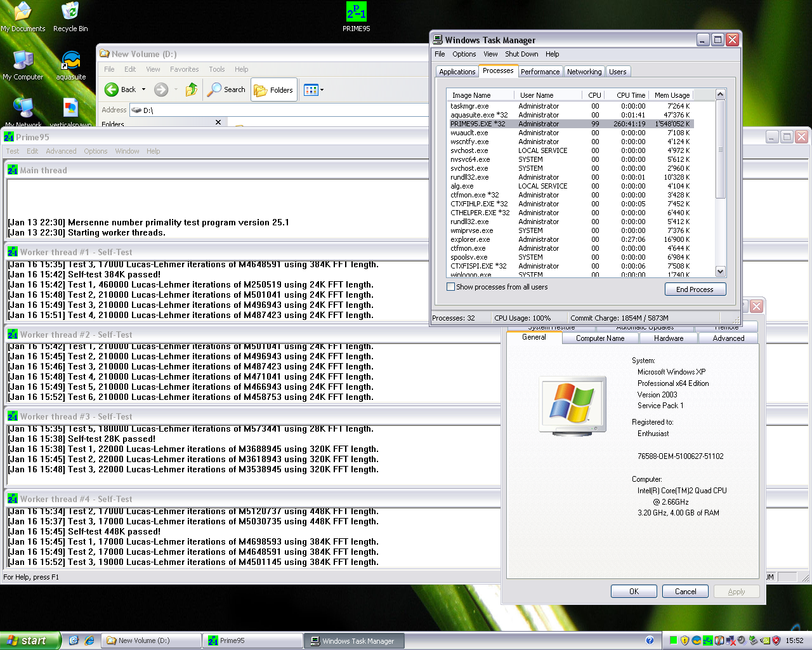Expand the Back button history dropdown arrow
The width and height of the screenshot is (812, 650).
[x=144, y=90]
